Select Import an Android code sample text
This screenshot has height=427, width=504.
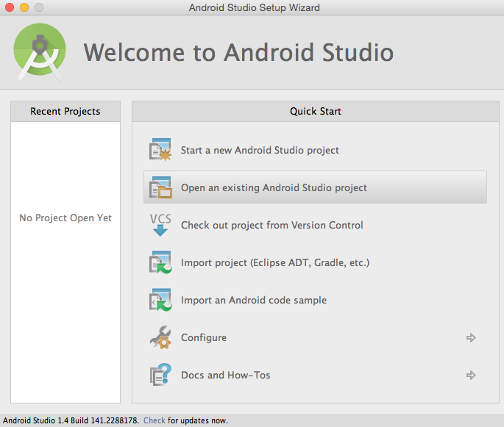tap(253, 300)
